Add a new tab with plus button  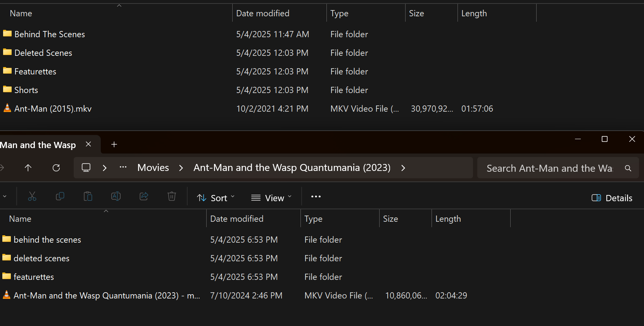point(114,145)
